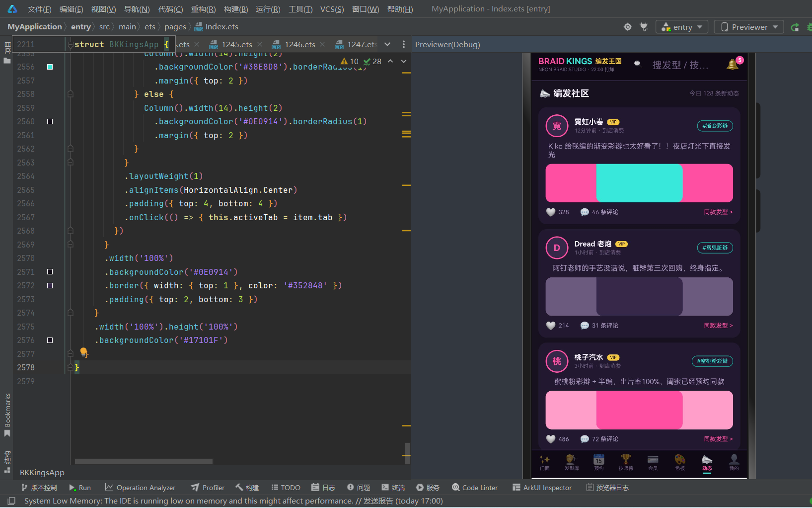Open the ArkUI Inspector tool window
This screenshot has height=508, width=812.
pos(542,488)
